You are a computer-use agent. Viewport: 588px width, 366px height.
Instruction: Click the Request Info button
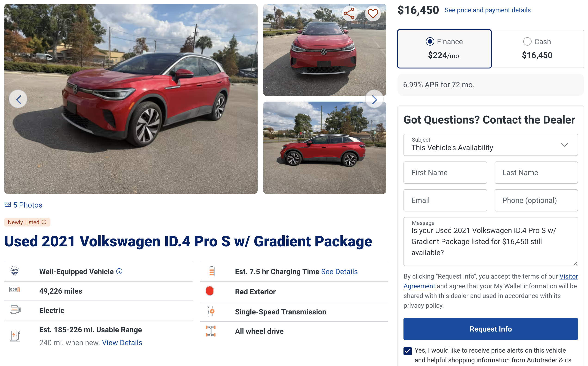point(490,329)
